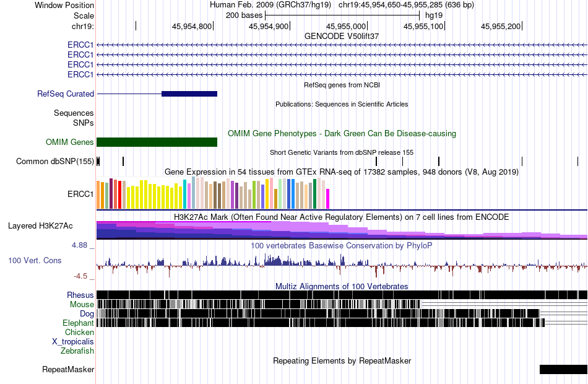Click the SNPs track label
588x384 pixels.
[x=84, y=123]
